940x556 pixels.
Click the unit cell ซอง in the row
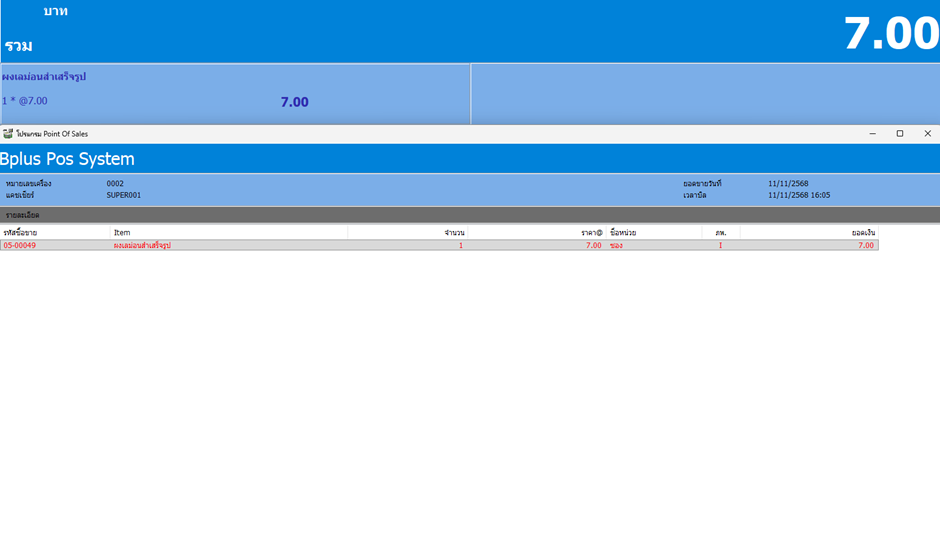pyautogui.click(x=617, y=245)
